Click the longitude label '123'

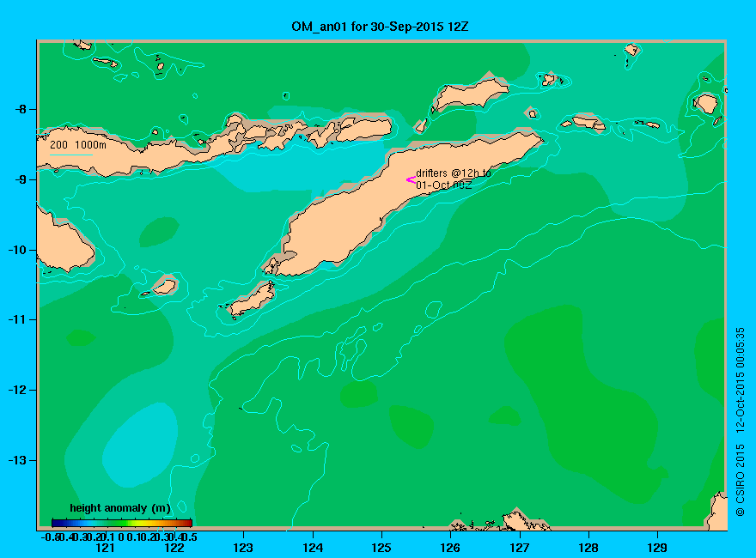(243, 548)
